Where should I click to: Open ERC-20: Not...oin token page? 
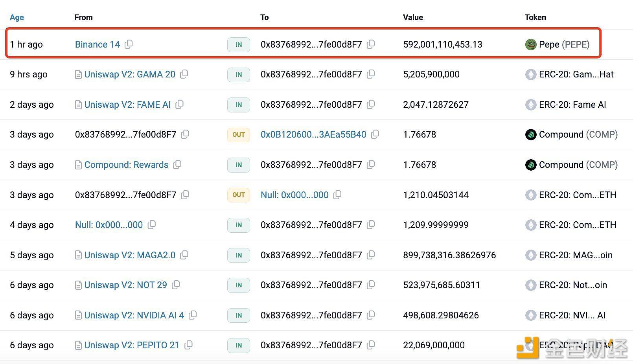pos(573,285)
